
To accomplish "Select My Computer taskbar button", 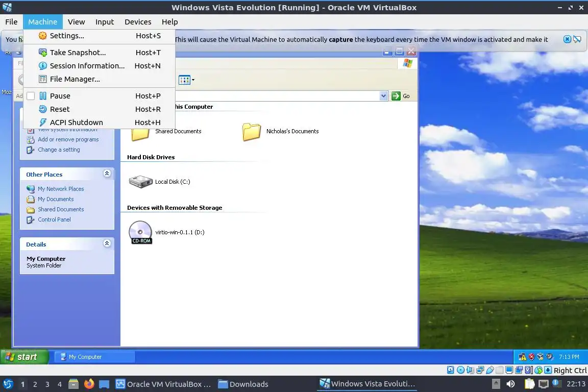I will pos(94,357).
